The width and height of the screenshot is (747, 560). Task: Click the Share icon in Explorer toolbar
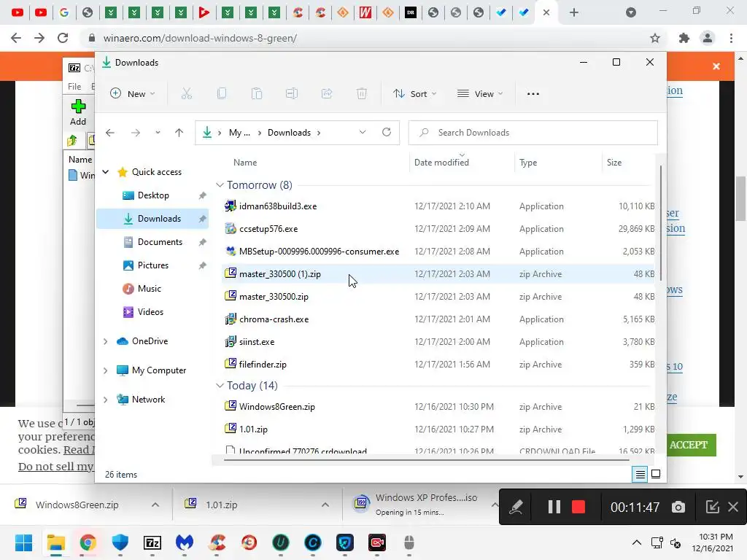(x=327, y=94)
